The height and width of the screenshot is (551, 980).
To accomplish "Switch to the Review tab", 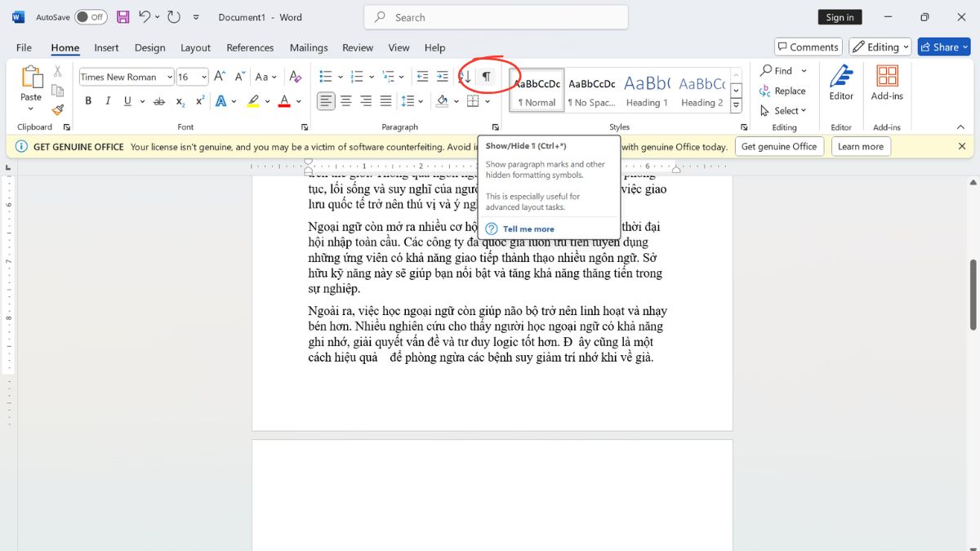I will point(358,47).
